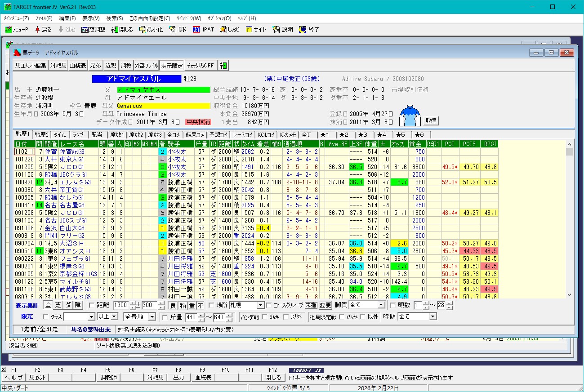Open the 脚質 running style dropdown

click(381, 305)
